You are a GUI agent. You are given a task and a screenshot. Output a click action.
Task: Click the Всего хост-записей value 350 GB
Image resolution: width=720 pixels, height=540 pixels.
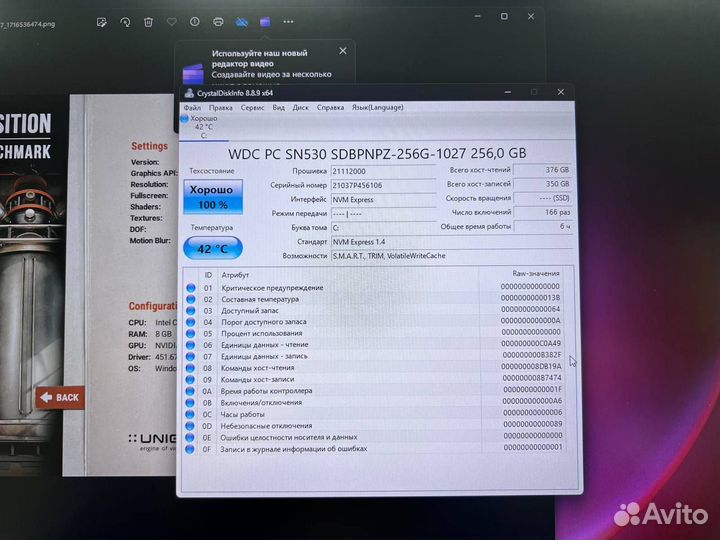coord(542,184)
